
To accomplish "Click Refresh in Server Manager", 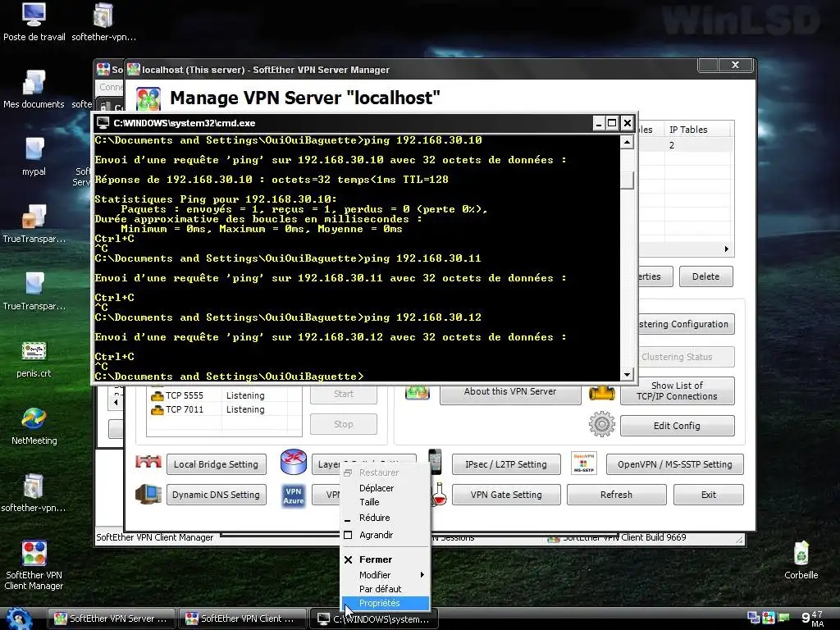I will click(x=617, y=495).
